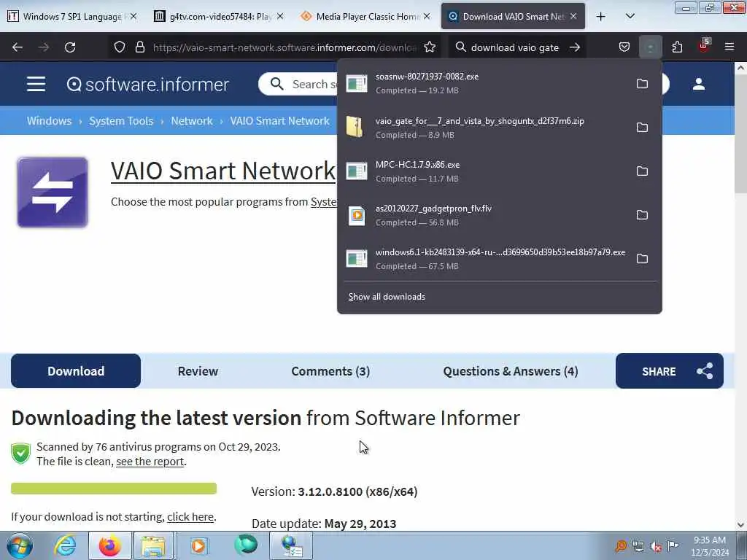This screenshot has width=747, height=560.
Task: Open the Windows Start menu
Action: [20, 545]
